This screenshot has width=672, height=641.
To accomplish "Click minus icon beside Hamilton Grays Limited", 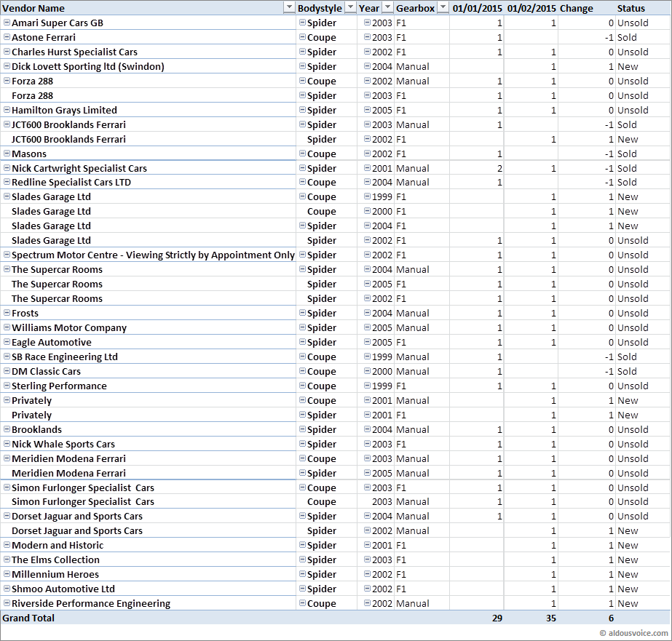I will [x=7, y=110].
